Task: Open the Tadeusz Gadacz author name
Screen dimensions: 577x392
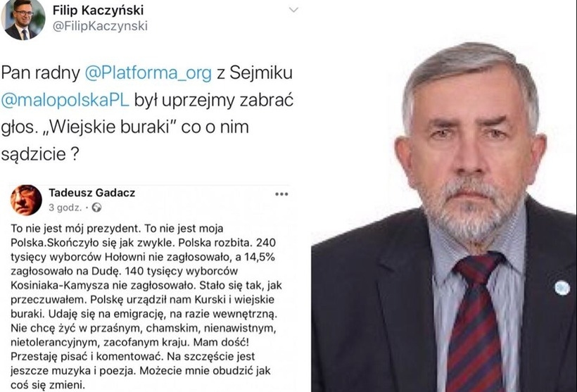Action: coord(92,193)
